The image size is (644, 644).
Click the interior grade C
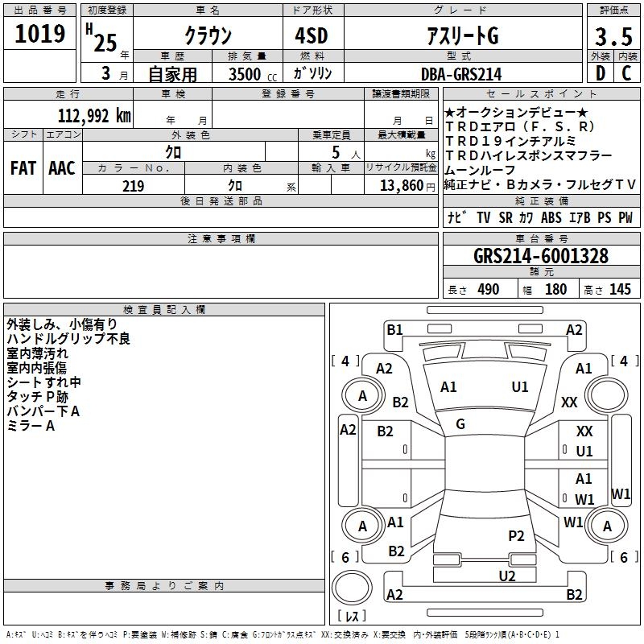626,73
